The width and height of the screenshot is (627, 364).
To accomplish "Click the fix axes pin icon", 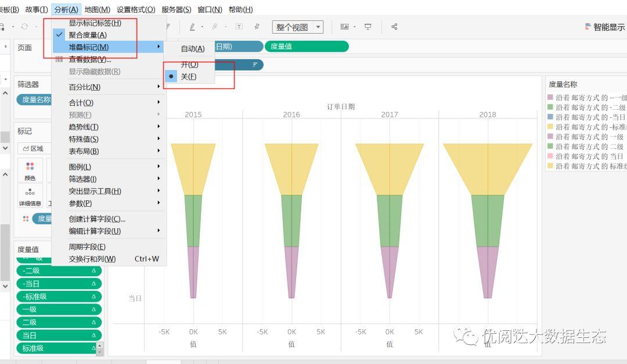I will [x=257, y=26].
